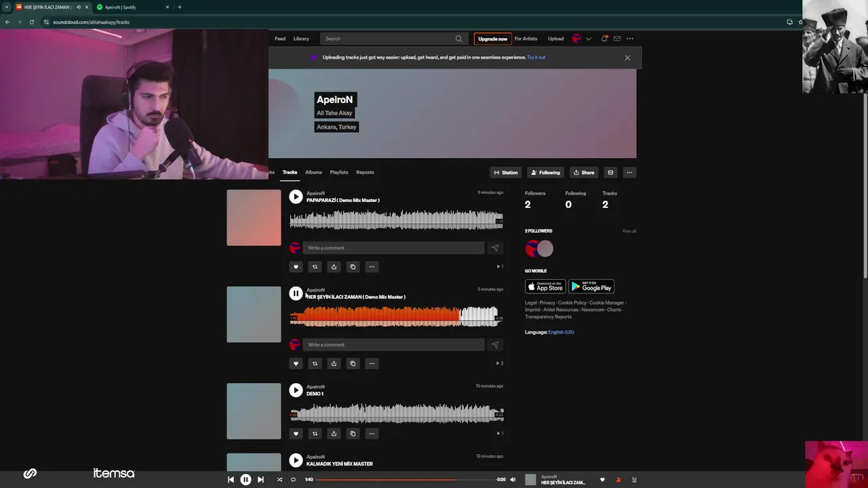Go to Upload page
This screenshot has height=488, width=868.
click(x=555, y=39)
